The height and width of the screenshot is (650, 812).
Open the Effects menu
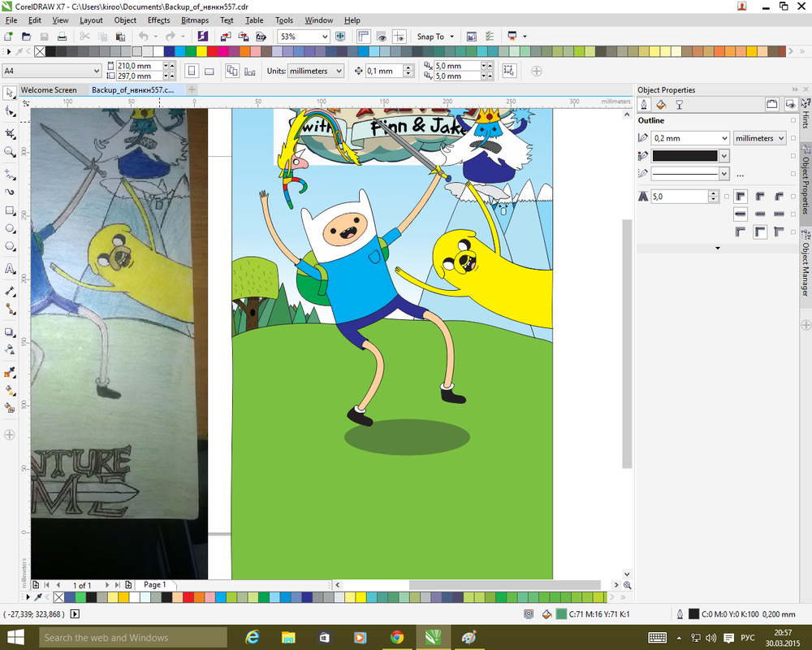point(158,20)
